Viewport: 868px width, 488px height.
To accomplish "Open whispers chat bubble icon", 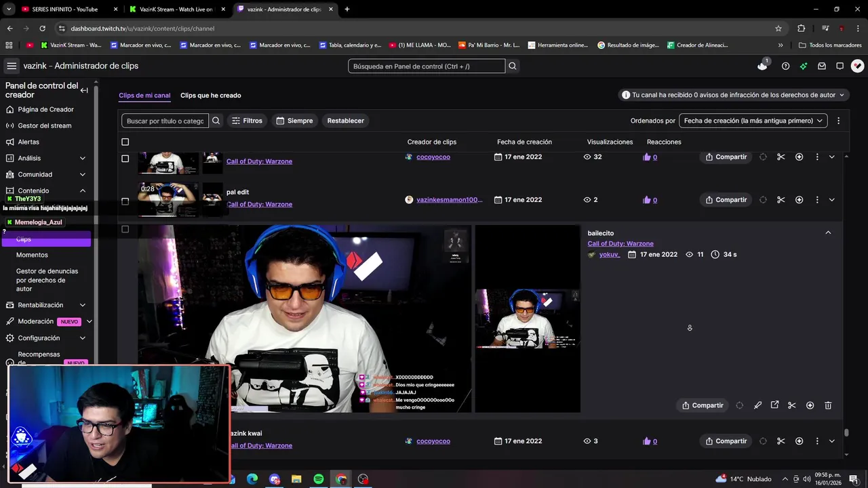I will (x=840, y=66).
